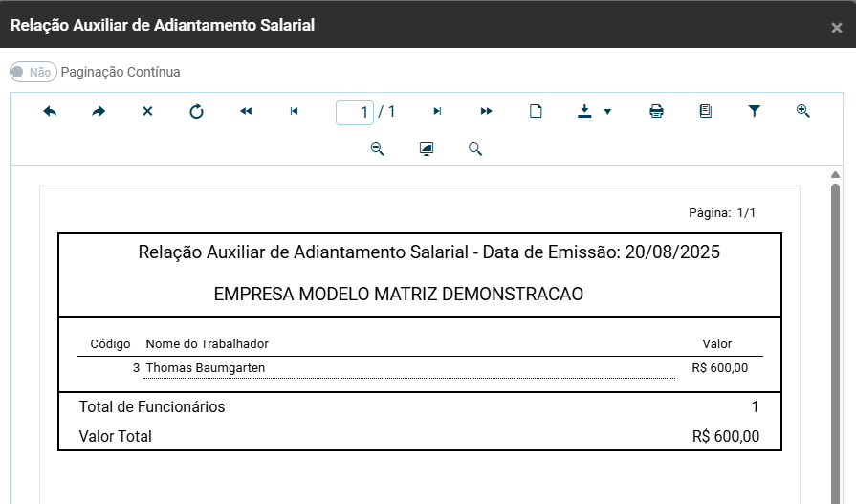Close the Relação Auxiliar dialog
Image resolution: width=856 pixels, height=504 pixels.
[836, 28]
